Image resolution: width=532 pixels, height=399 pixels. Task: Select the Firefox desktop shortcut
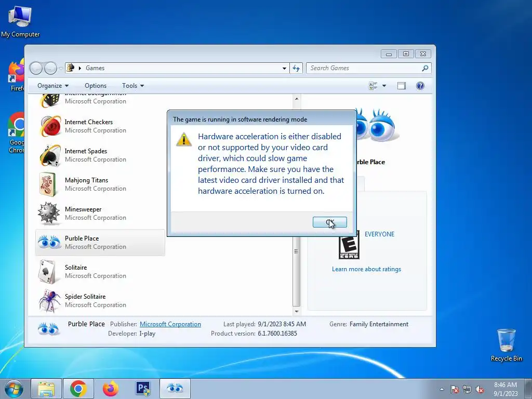[16, 75]
